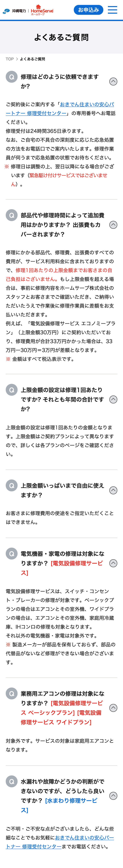
Task: Open the 修理受付センター link in last answer
Action: point(34,846)
